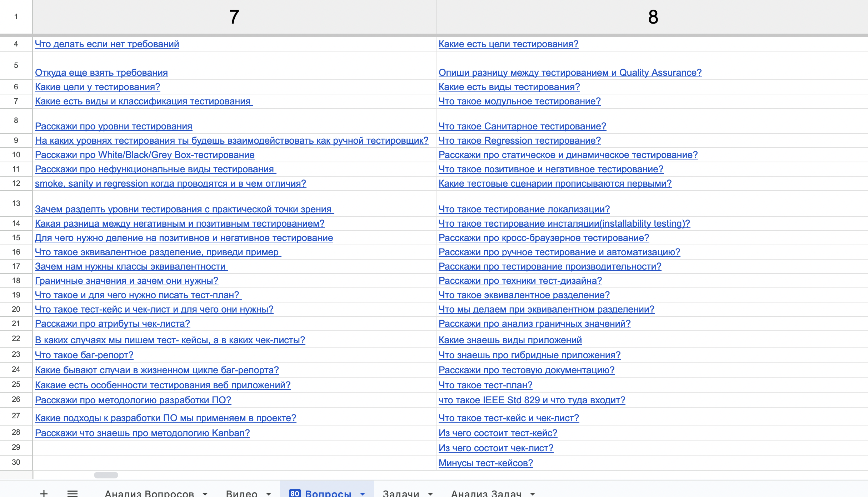Switch to the Анализ Задач sheet tab
868x497 pixels.
486,493
